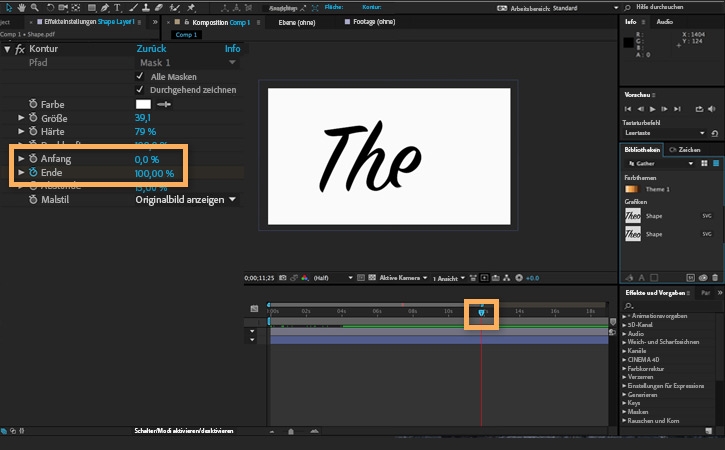Open the Pfad Mask 1 dropdown
The width and height of the screenshot is (725, 450).
point(188,62)
